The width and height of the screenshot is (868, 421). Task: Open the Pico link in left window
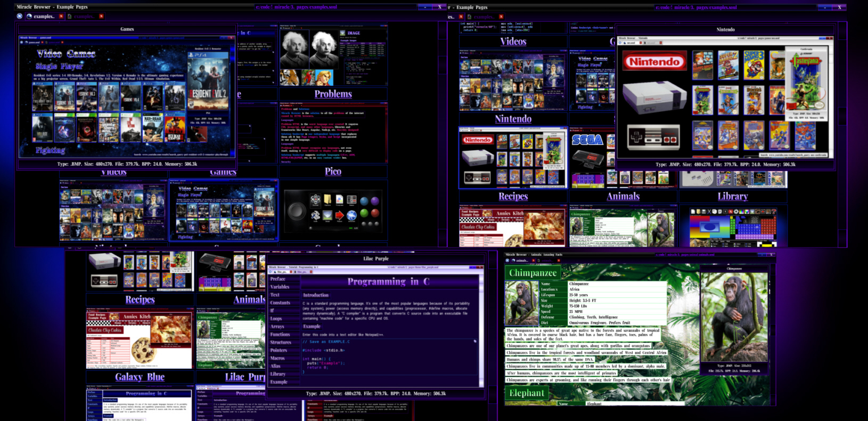[333, 172]
